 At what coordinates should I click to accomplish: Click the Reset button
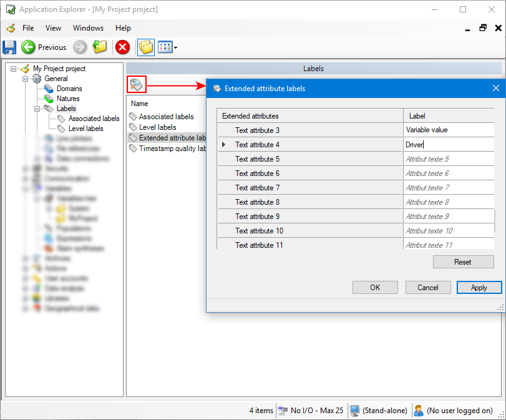pyautogui.click(x=463, y=262)
